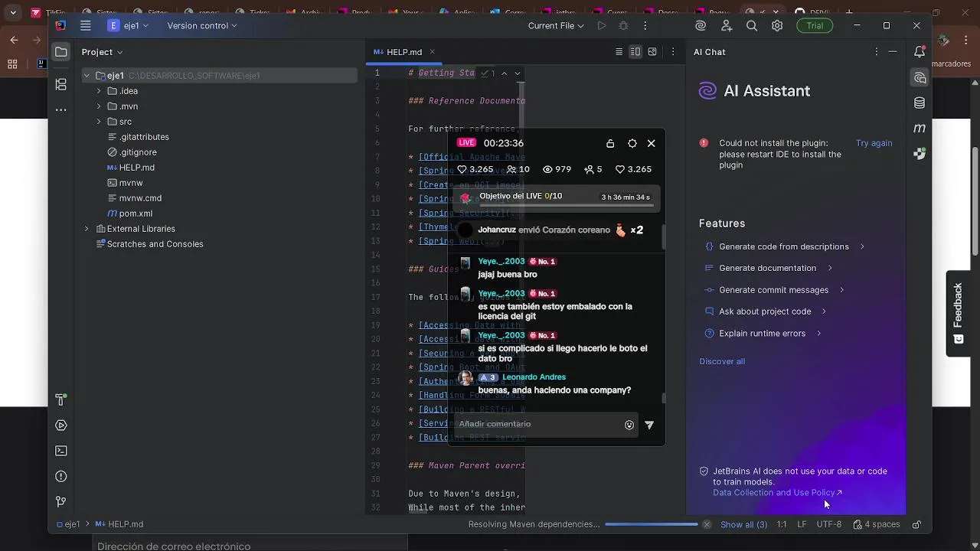Open the Version control dropdown

pyautogui.click(x=202, y=25)
